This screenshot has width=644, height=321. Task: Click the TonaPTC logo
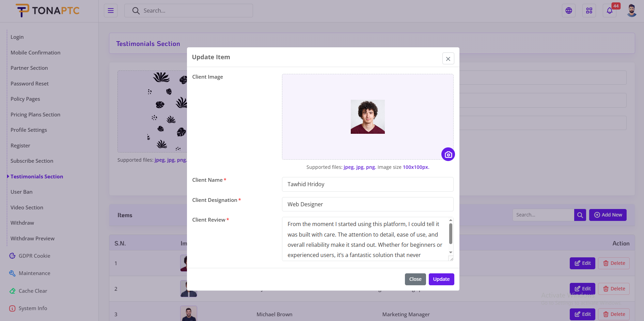[47, 11]
